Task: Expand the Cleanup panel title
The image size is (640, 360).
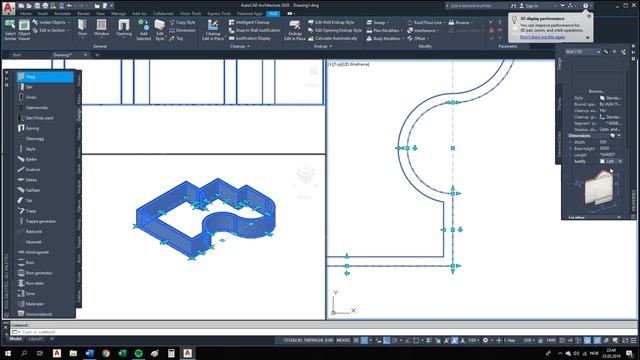Action: coord(240,46)
